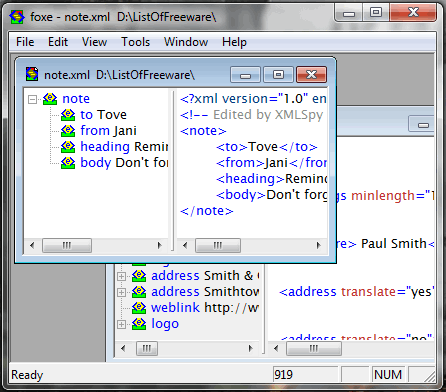Viewport: 446px width, 392px height.
Task: Open the Tools menu
Action: click(135, 42)
